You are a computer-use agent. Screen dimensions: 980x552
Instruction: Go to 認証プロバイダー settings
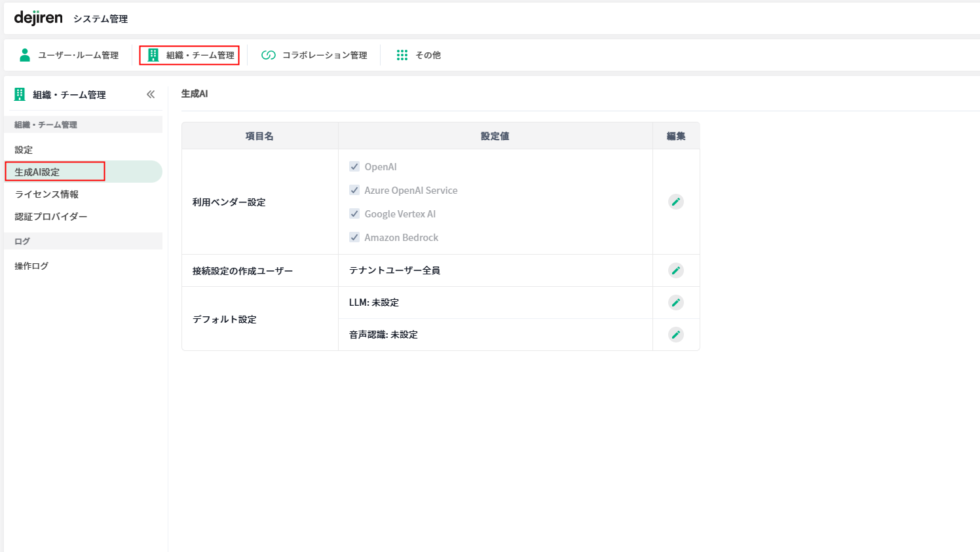pos(51,217)
